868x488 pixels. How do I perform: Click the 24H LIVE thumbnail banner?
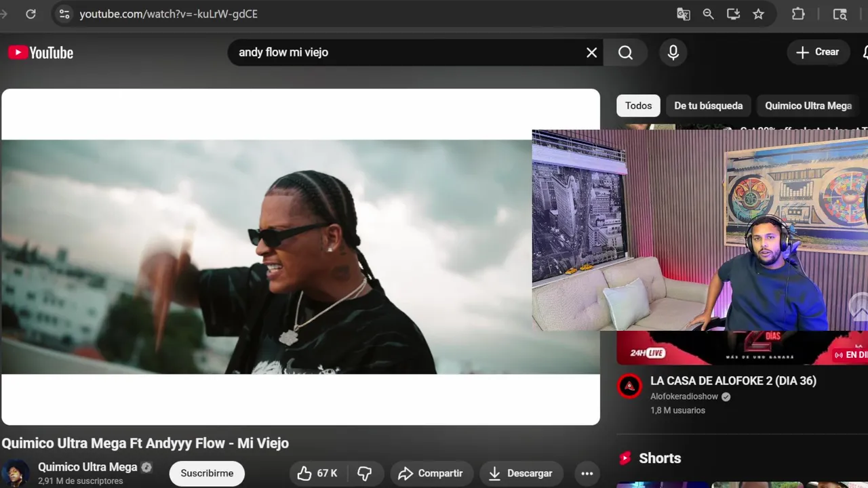[742, 348]
